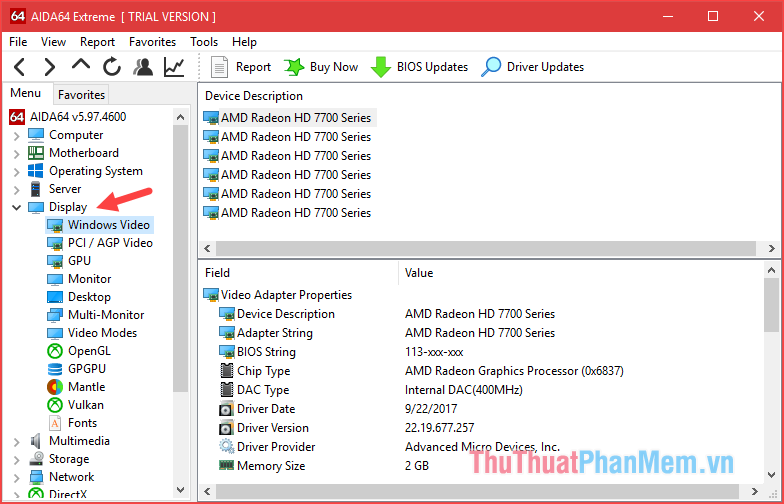This screenshot has height=504, width=784.
Task: Select Multi-Monitor in the tree
Action: click(106, 315)
